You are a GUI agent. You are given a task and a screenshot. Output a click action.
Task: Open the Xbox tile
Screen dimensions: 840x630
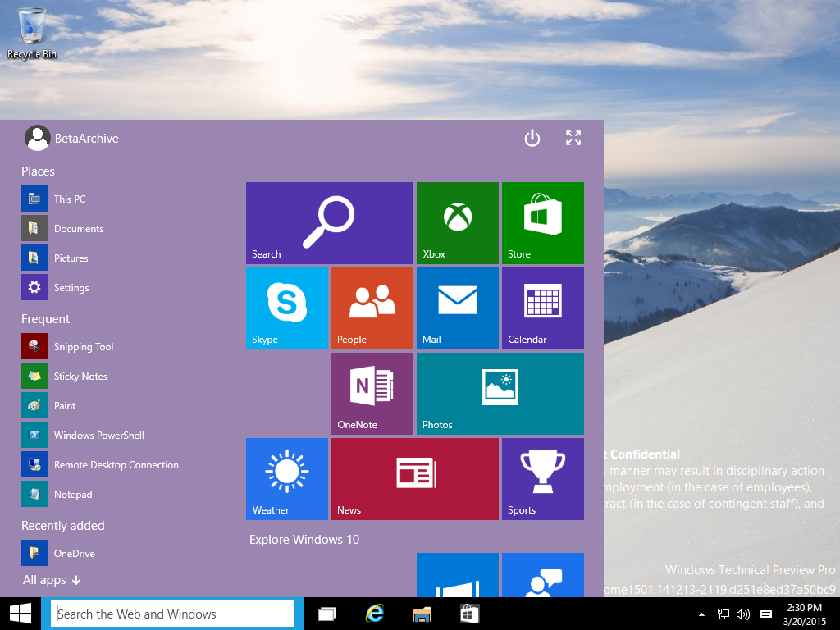point(457,222)
